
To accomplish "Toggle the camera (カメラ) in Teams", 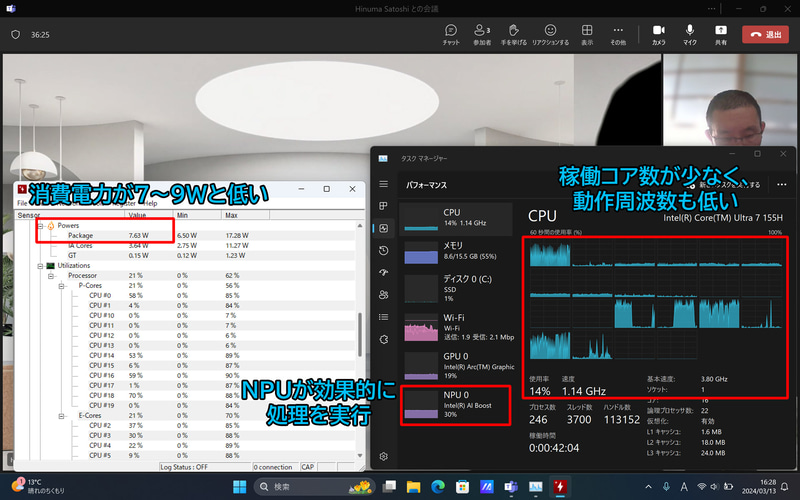I will tap(659, 35).
